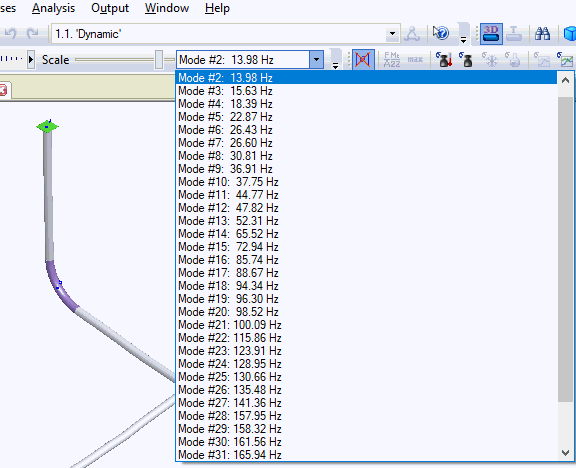
Task: Click the graph results icon in toolbar
Action: click(x=567, y=60)
